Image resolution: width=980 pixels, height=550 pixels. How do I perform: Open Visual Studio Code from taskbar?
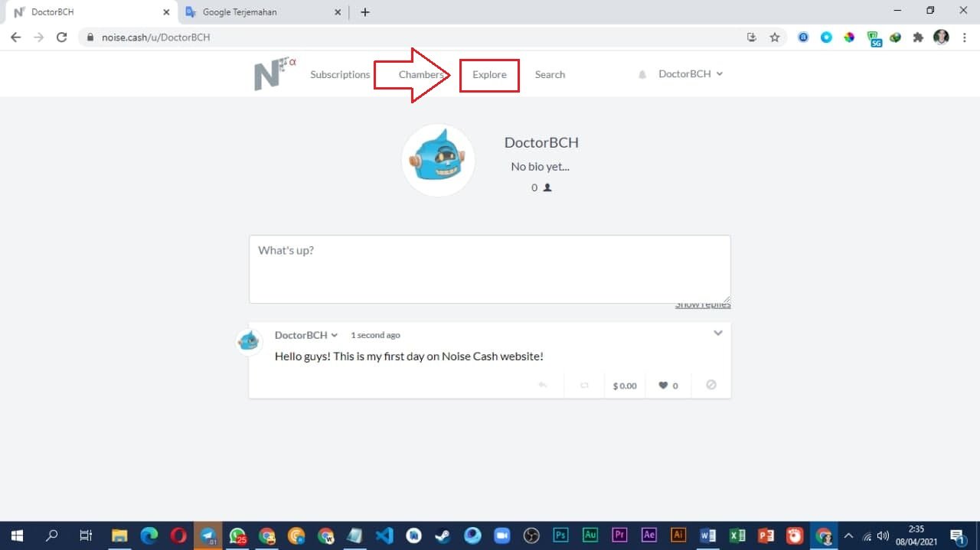pyautogui.click(x=384, y=535)
